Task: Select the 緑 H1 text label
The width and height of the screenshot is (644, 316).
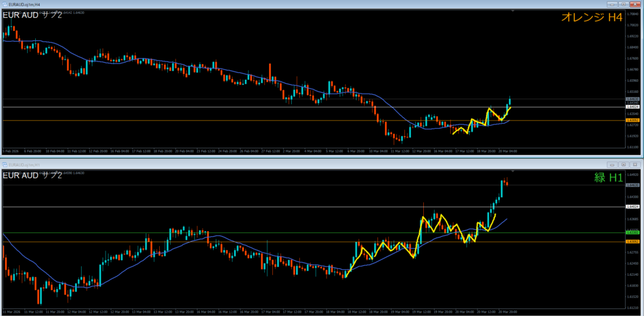Action: (605, 178)
